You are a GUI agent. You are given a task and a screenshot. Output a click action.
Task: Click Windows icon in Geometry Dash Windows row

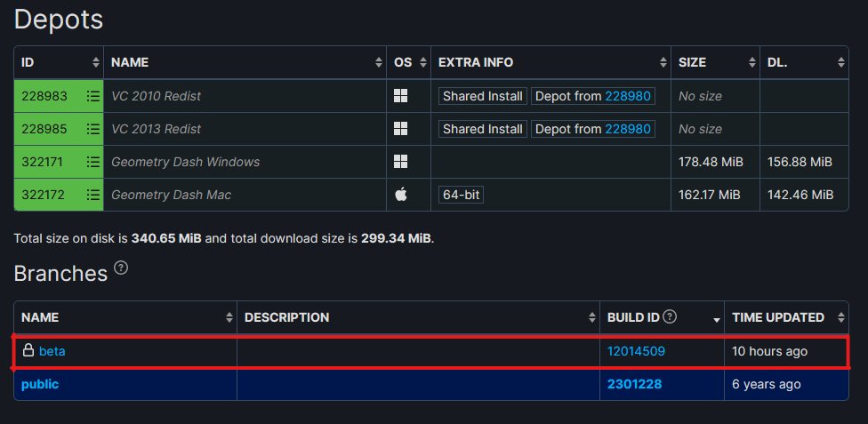click(401, 162)
